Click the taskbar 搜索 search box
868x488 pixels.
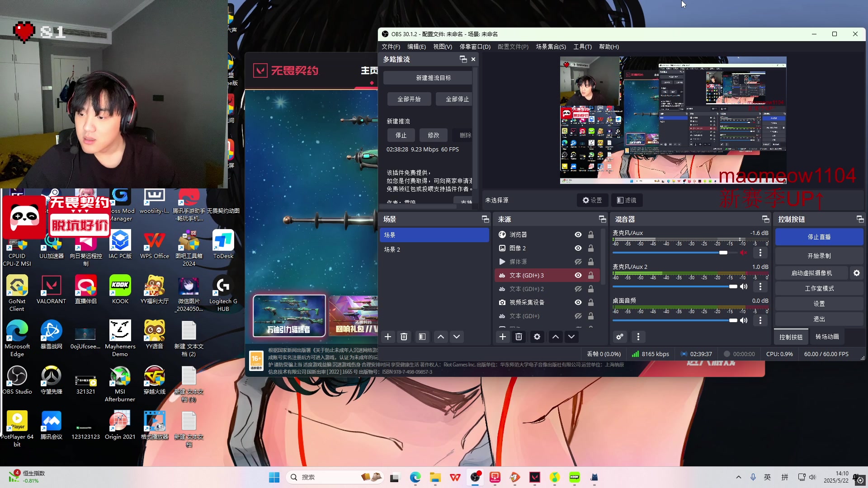335,477
